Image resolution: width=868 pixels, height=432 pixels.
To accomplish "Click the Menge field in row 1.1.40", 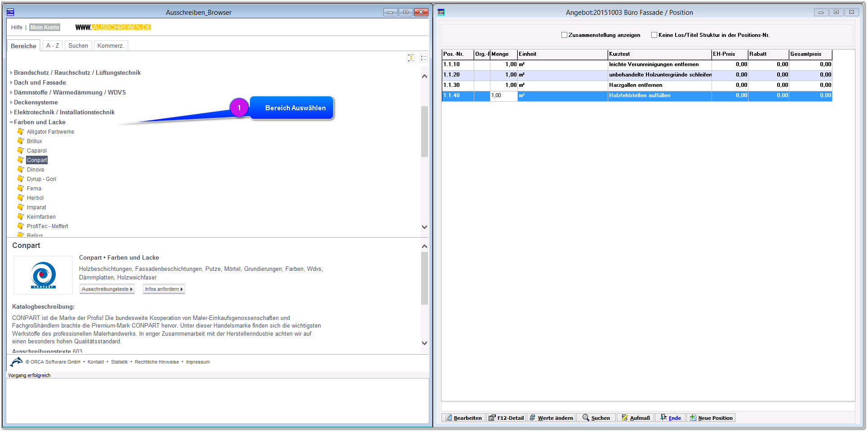I will coord(503,95).
